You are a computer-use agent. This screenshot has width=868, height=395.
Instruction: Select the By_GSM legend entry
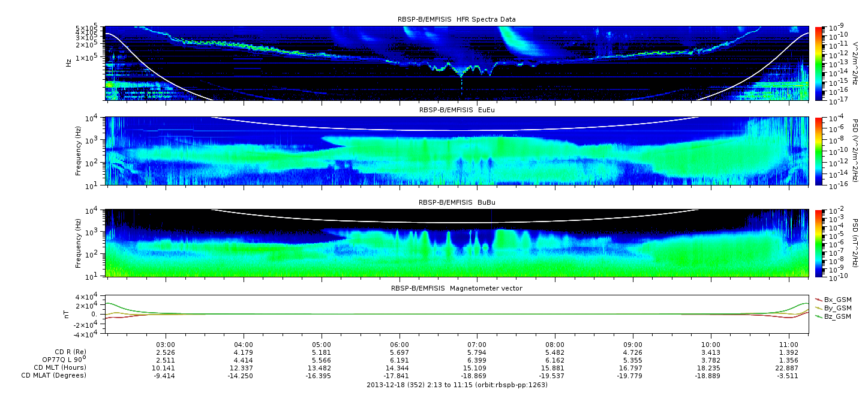(x=837, y=307)
